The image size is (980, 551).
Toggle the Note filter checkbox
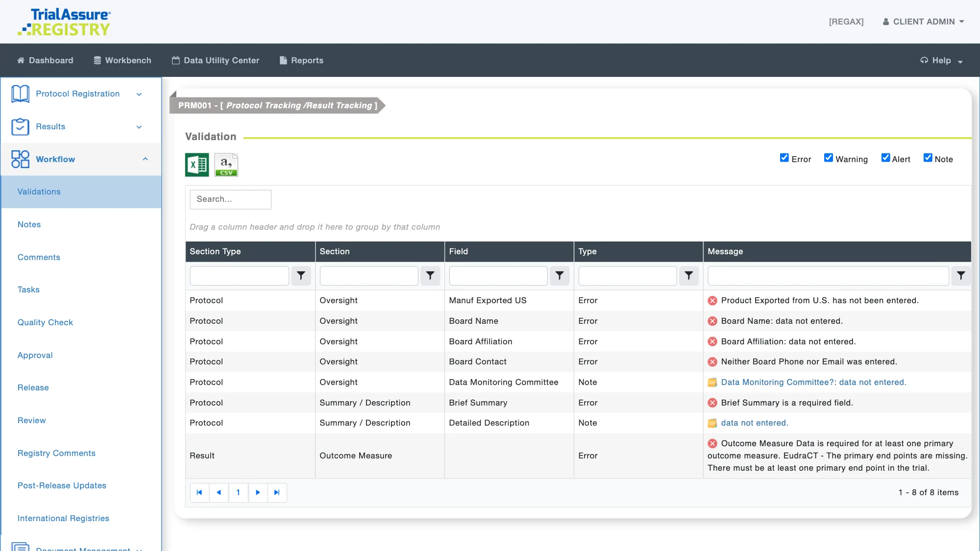928,158
